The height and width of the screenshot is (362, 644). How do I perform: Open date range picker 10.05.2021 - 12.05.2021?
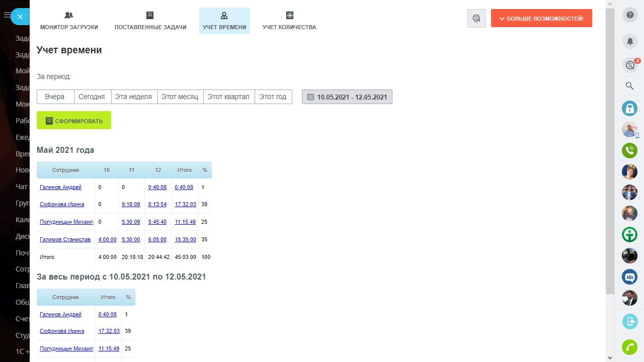[x=347, y=97]
